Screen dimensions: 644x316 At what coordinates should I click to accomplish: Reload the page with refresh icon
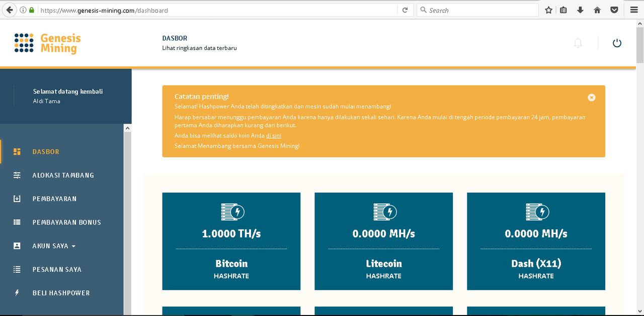[405, 10]
